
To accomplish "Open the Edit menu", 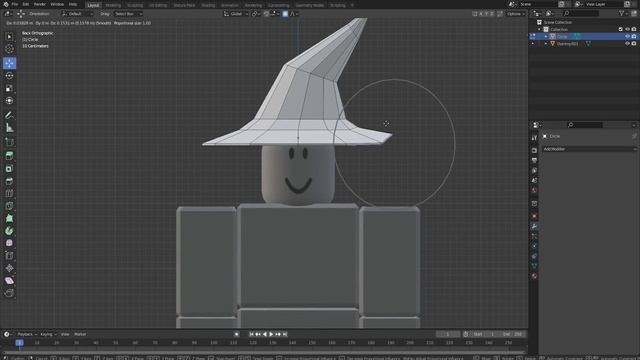I will click(26, 4).
